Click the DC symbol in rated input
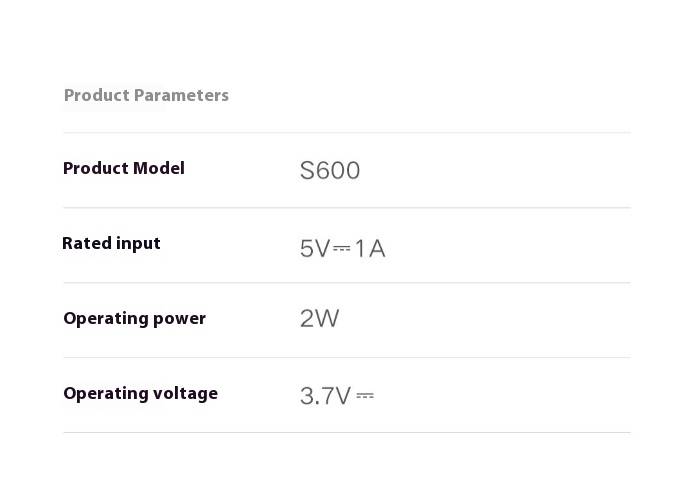 (342, 248)
